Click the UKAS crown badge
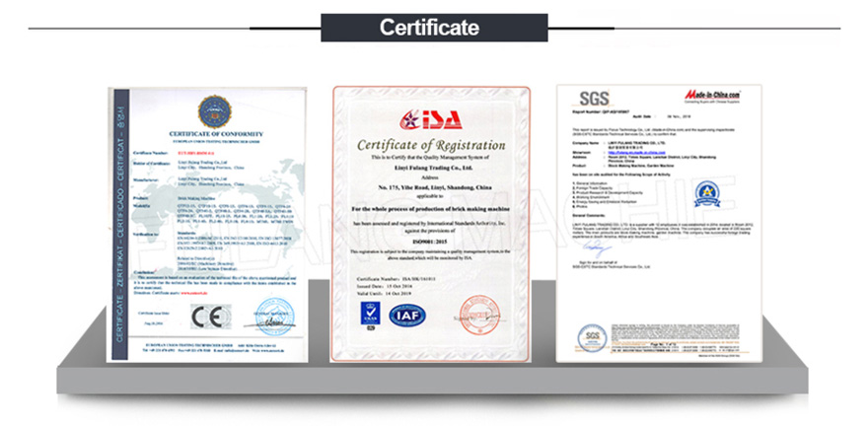This screenshot has width=868, height=426. (368, 315)
